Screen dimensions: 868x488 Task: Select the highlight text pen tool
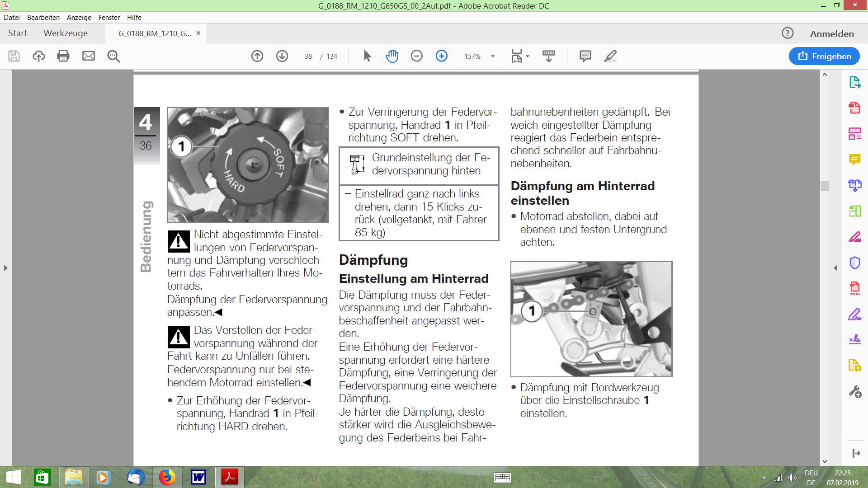click(x=610, y=56)
